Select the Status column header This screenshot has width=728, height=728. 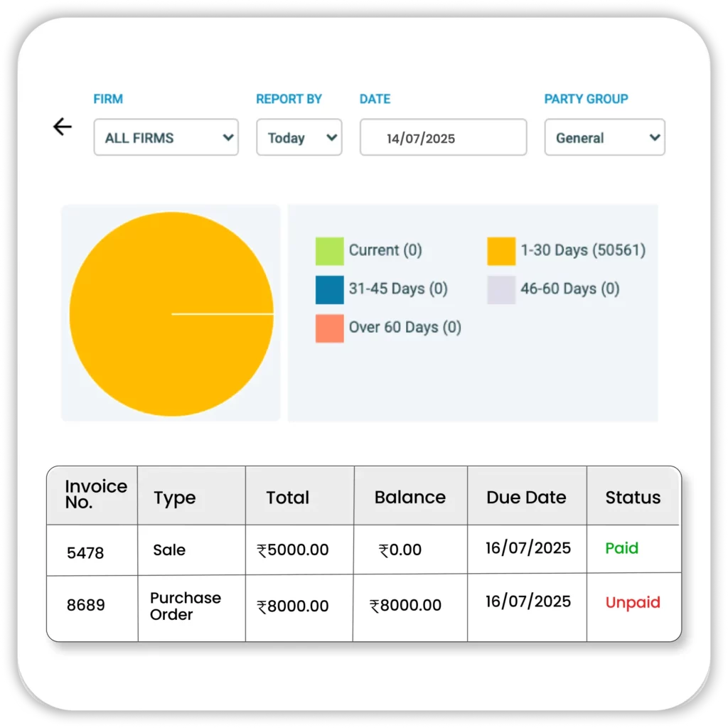633,498
